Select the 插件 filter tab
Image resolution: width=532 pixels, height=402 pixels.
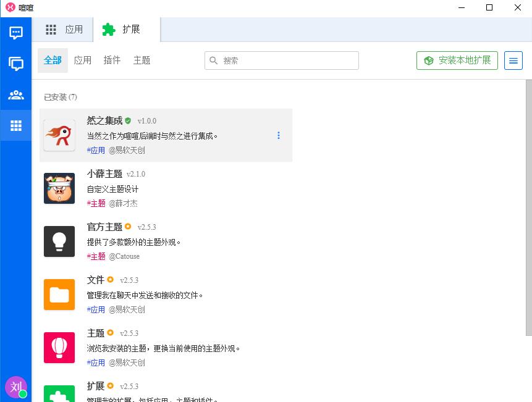112,61
